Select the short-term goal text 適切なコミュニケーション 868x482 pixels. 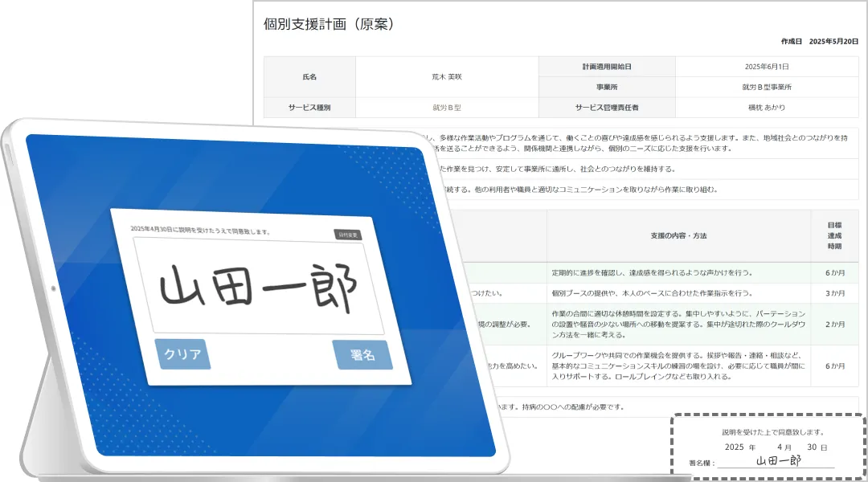click(x=581, y=190)
